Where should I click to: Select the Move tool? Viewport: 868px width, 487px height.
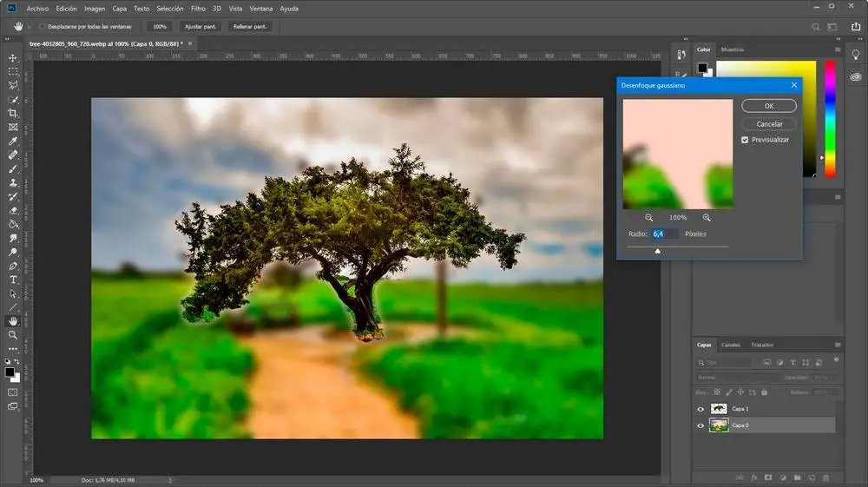[13, 57]
